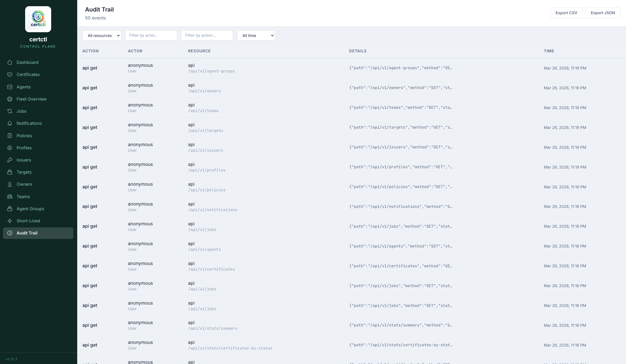Click the /api/v1/certificates resource path
This screenshot has width=626, height=364.
[212, 269]
